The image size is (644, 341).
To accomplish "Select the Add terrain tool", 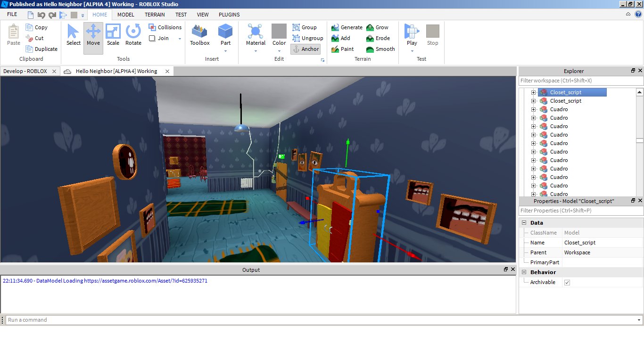I will [x=341, y=38].
